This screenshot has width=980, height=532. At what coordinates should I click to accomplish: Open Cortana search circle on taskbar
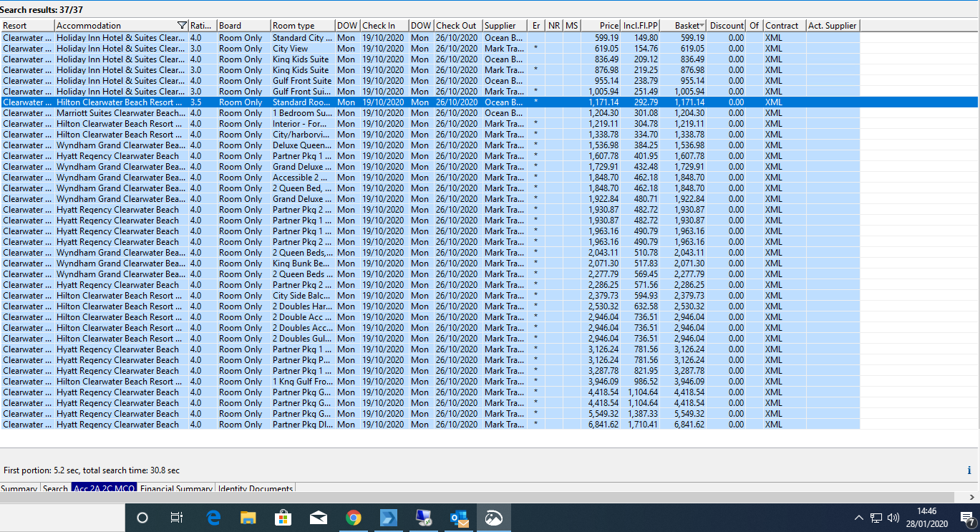pos(142,518)
